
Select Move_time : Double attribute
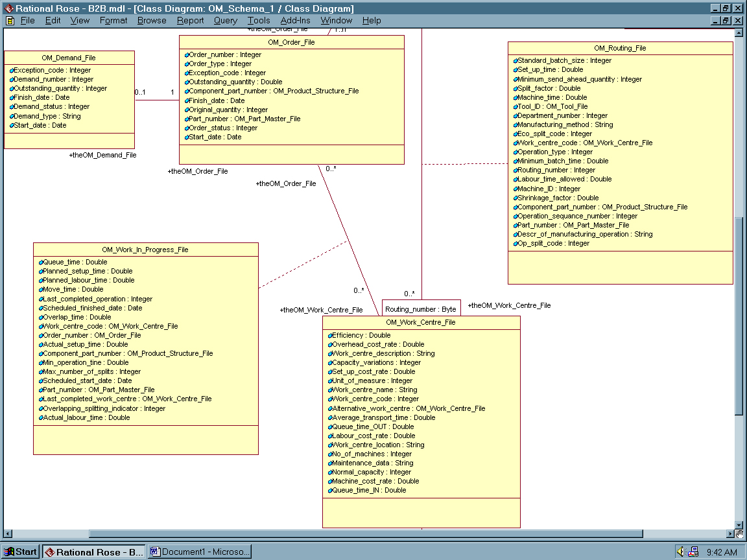(71, 289)
